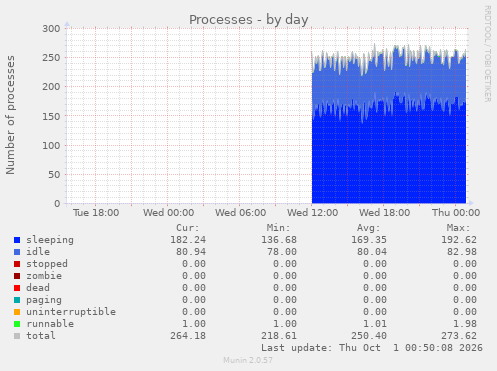The width and height of the screenshot is (497, 371).
Task: Click sleeping maximum value 192.62
Action: [459, 240]
